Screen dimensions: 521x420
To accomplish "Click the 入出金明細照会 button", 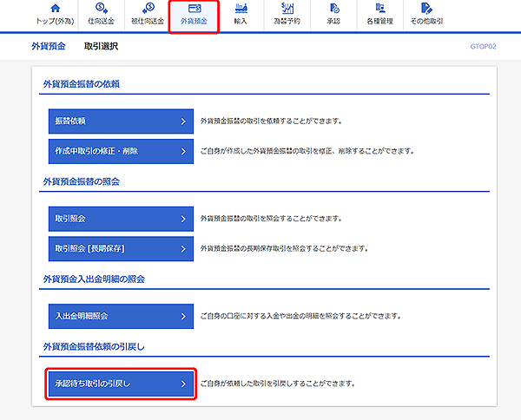I will tap(121, 316).
